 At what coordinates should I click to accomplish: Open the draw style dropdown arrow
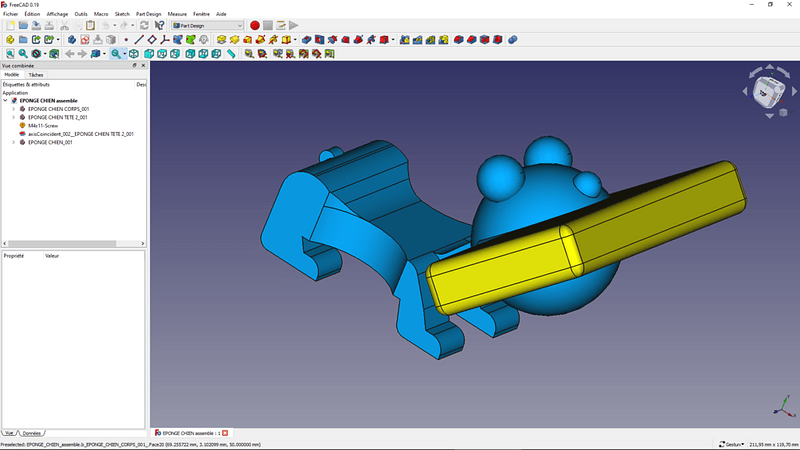(x=45, y=54)
